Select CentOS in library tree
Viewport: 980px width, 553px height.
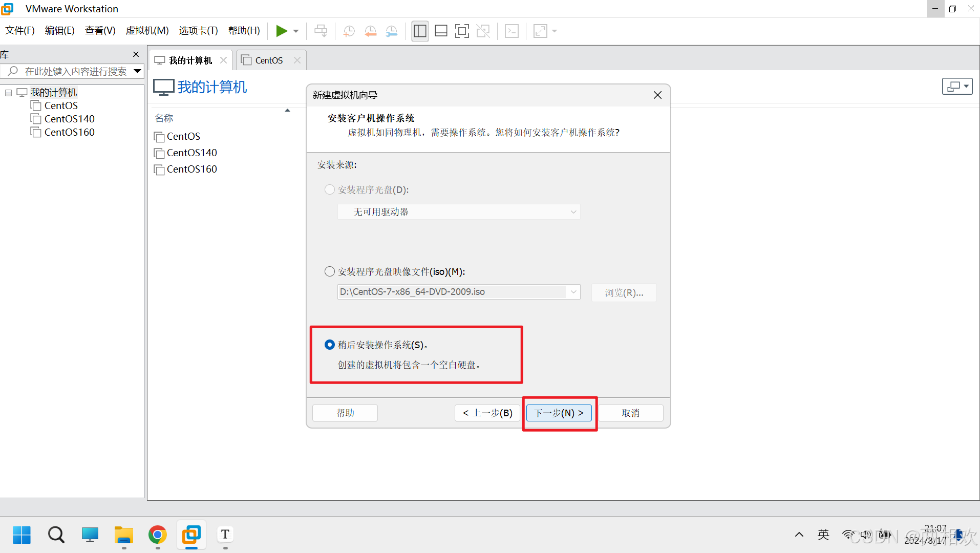(x=61, y=105)
